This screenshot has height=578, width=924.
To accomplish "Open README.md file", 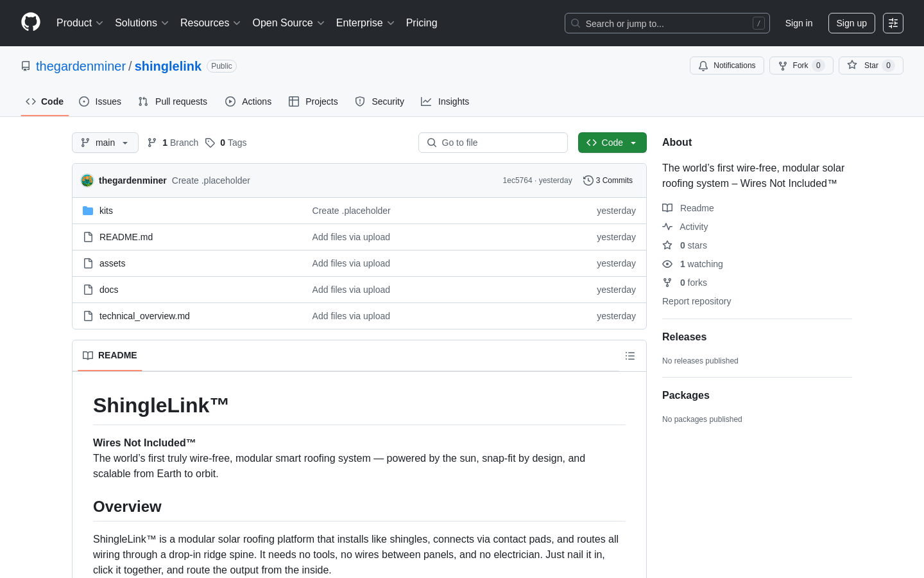I will tap(126, 237).
